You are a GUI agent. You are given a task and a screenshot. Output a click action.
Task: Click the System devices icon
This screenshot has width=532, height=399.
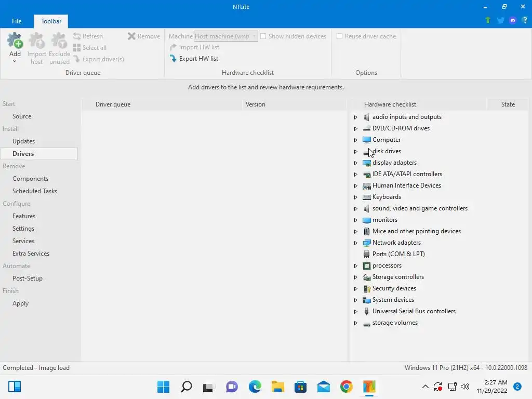[x=366, y=300]
